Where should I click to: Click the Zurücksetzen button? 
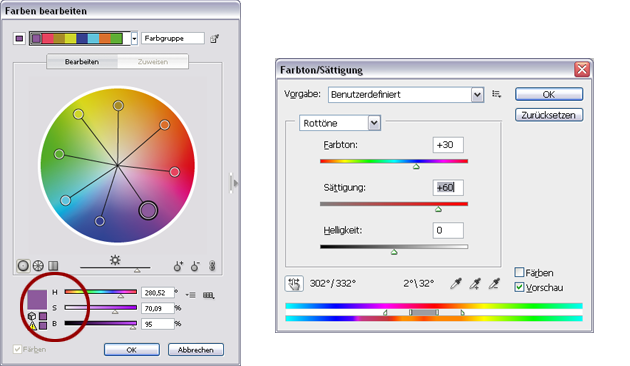coord(548,115)
